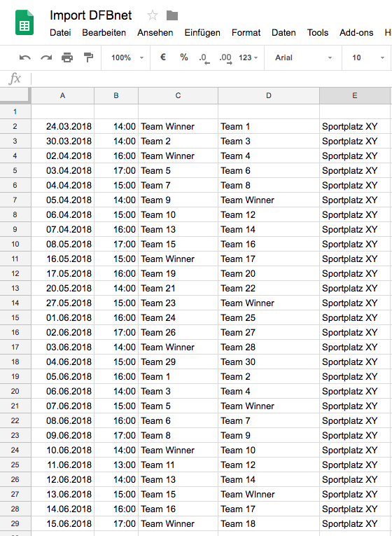Select the Paint format roller icon

coord(88,57)
